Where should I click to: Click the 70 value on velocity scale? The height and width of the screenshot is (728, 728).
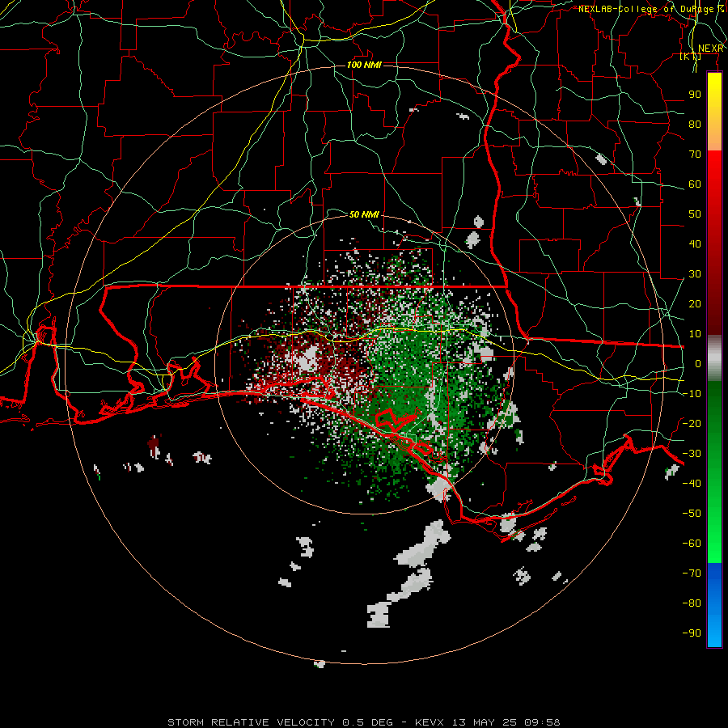(695, 154)
